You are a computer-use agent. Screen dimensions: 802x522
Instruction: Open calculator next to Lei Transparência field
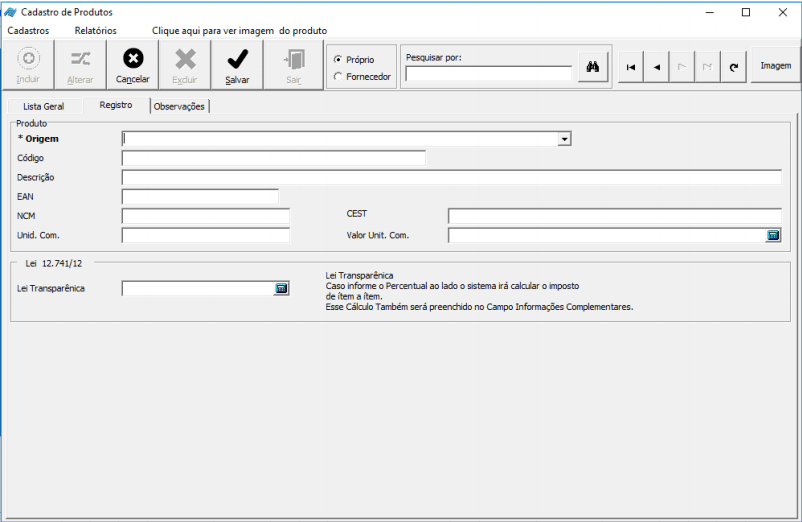(281, 288)
